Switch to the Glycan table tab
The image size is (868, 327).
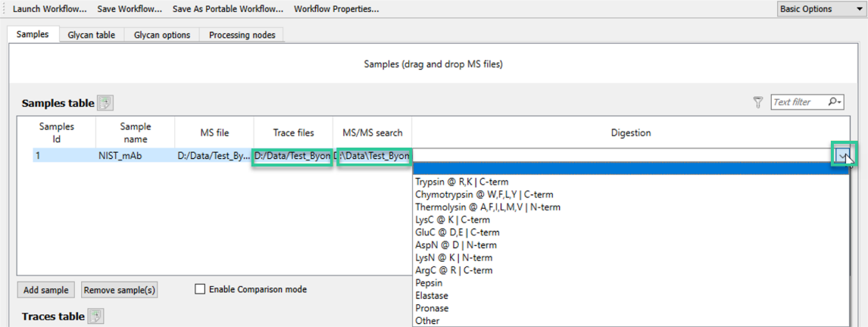click(92, 34)
